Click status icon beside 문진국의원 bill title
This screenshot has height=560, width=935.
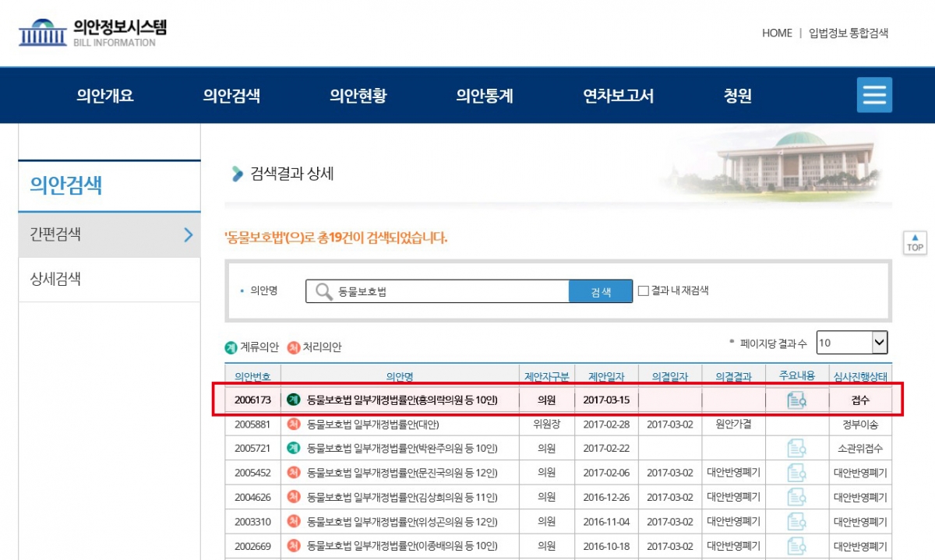(x=294, y=472)
